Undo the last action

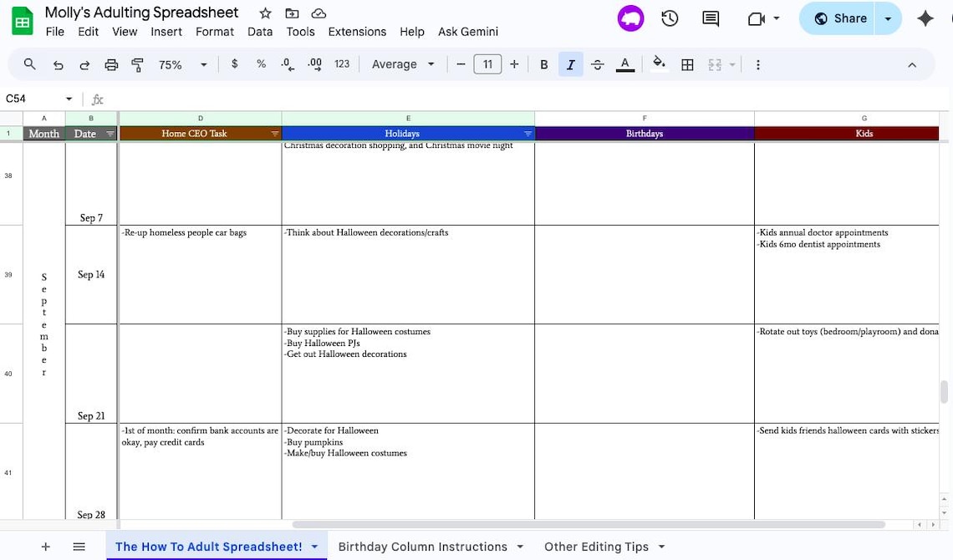tap(58, 64)
